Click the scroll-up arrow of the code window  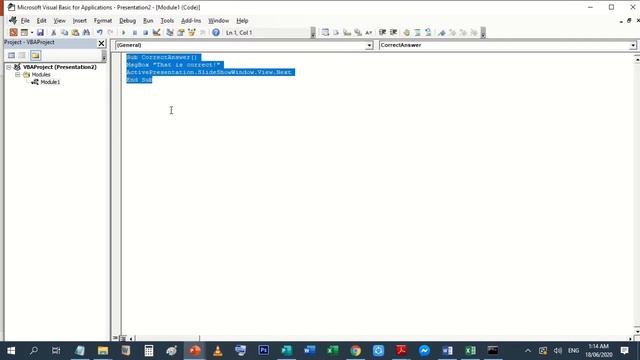637,60
